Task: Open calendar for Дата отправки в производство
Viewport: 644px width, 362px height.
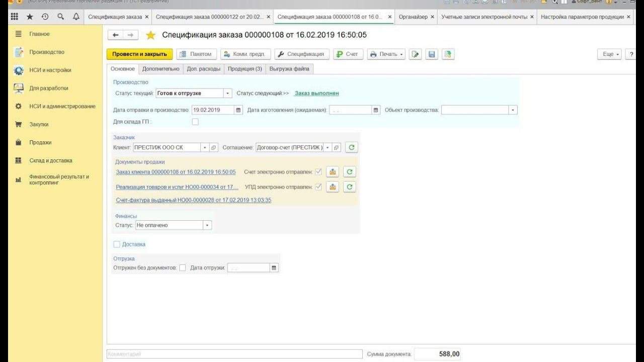Action: coord(238,110)
